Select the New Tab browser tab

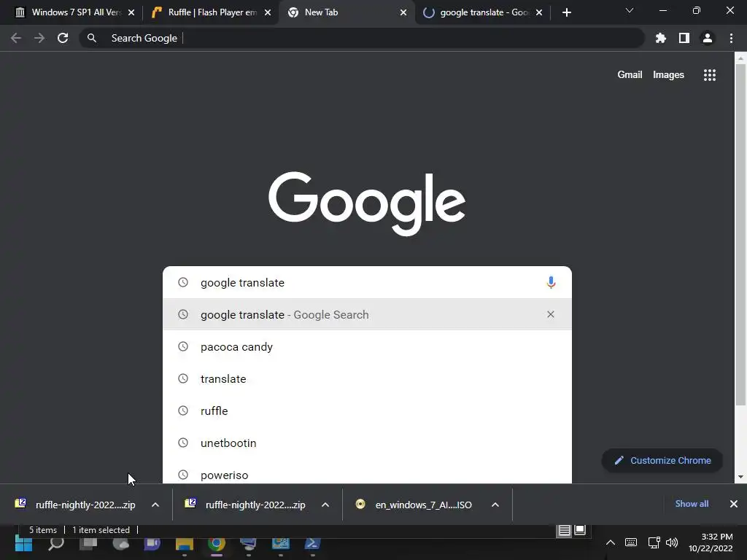(347, 12)
